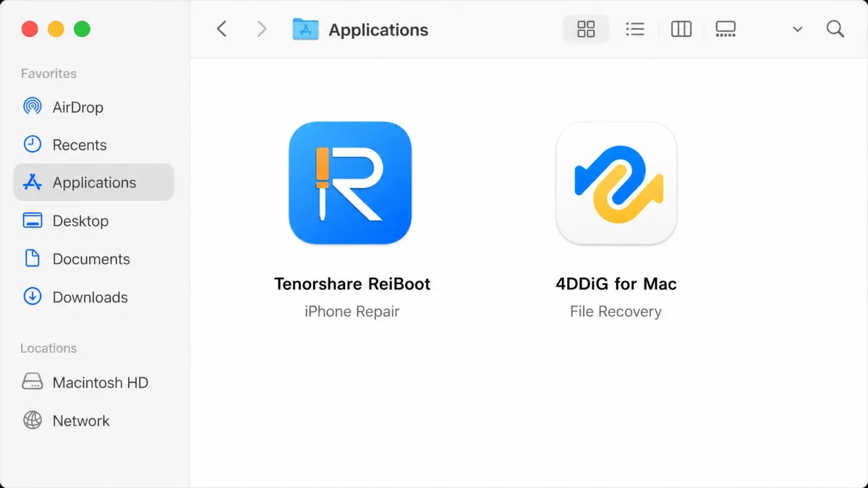This screenshot has width=868, height=488.
Task: Expand the toolbar overflow chevron
Action: click(797, 30)
